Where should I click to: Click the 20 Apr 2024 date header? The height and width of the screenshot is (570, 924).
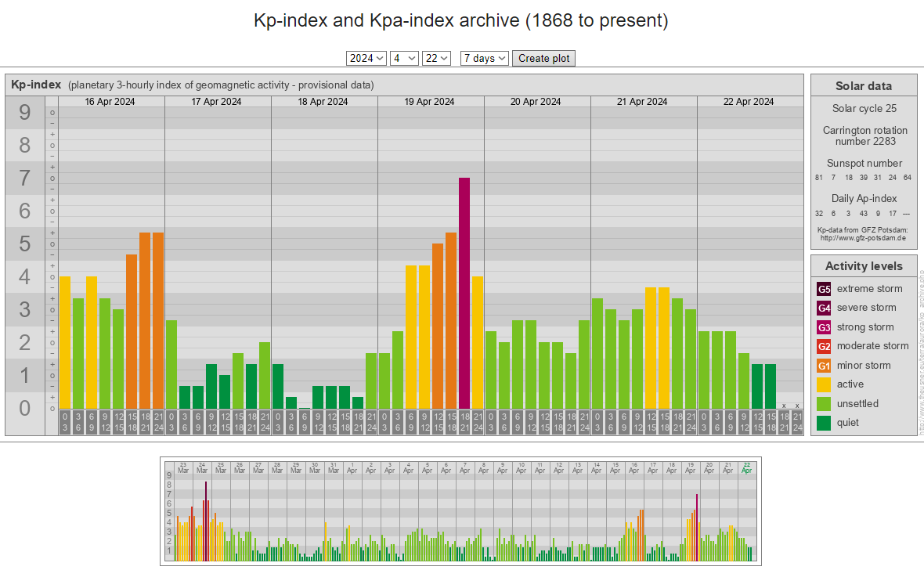536,101
